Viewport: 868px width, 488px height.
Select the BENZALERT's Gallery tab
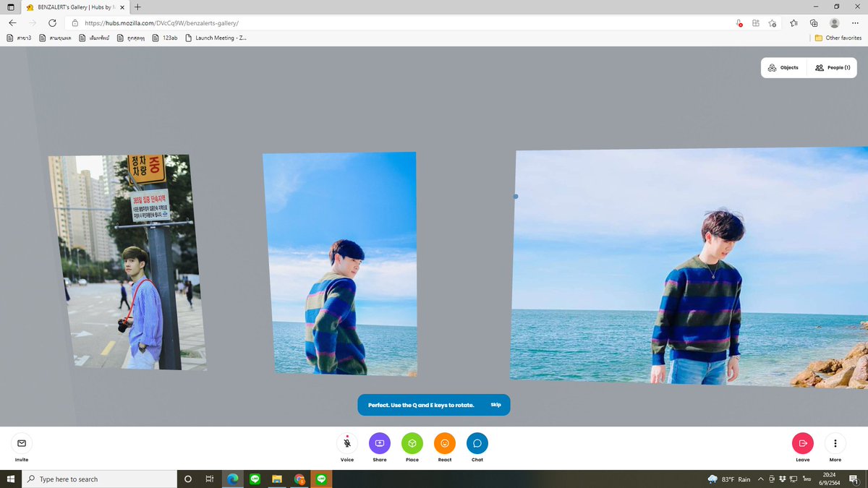(74, 7)
